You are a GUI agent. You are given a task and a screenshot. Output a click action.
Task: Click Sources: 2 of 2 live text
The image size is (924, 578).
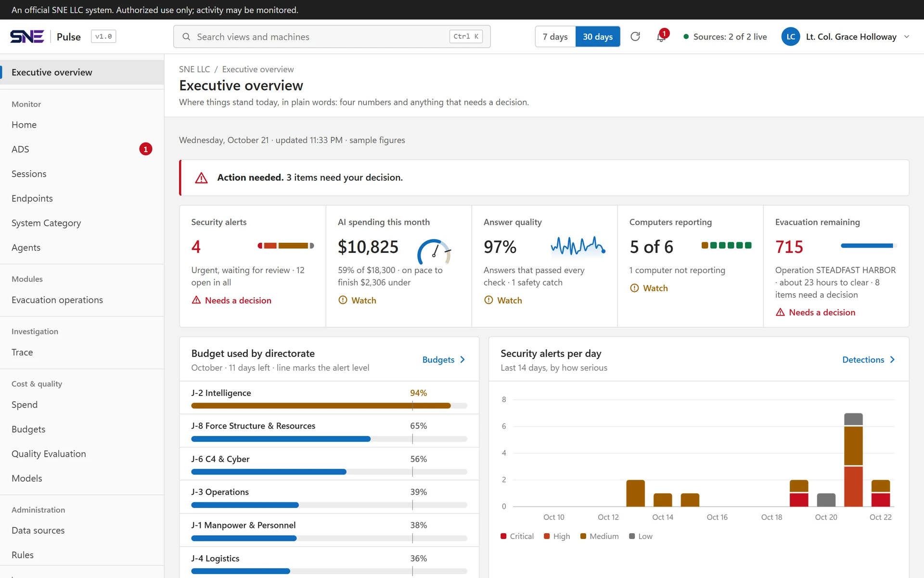(x=730, y=37)
